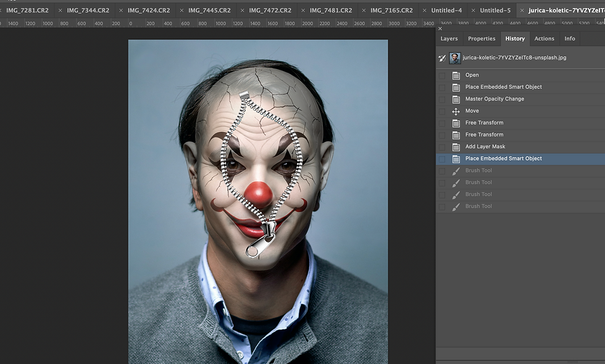Set history brush source at Move state

(x=442, y=112)
